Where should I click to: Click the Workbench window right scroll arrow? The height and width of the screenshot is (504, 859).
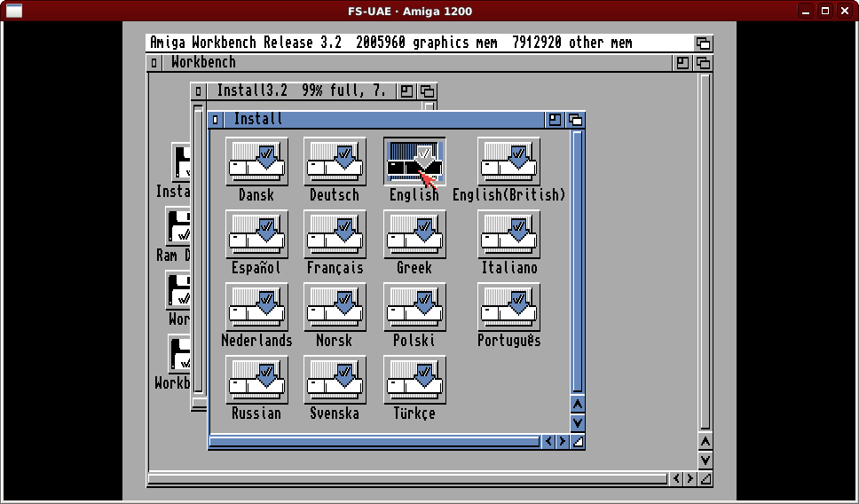pyautogui.click(x=690, y=479)
